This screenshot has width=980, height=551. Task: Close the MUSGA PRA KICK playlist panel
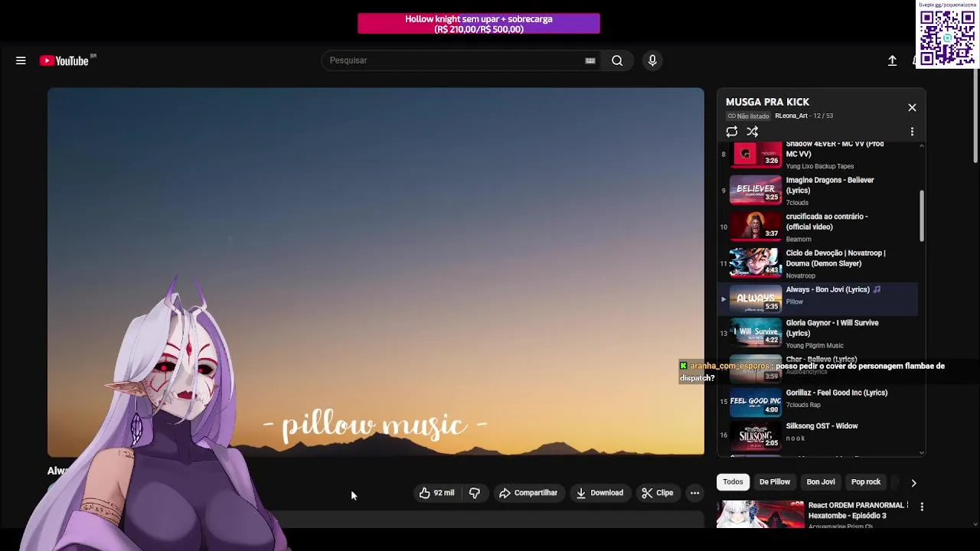point(912,108)
